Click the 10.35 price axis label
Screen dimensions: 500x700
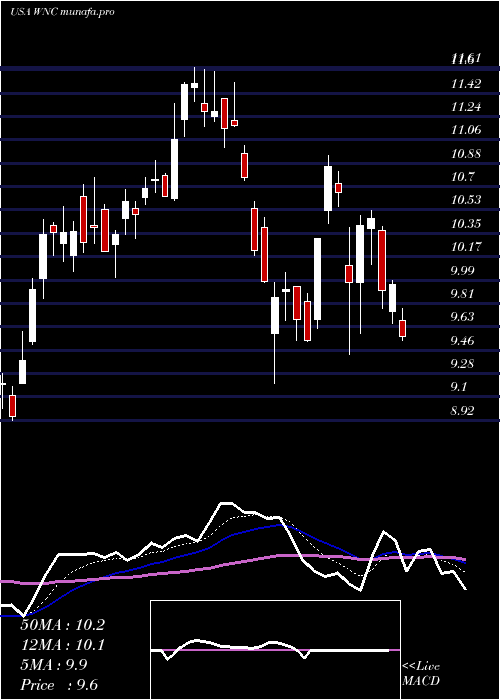pyautogui.click(x=466, y=224)
